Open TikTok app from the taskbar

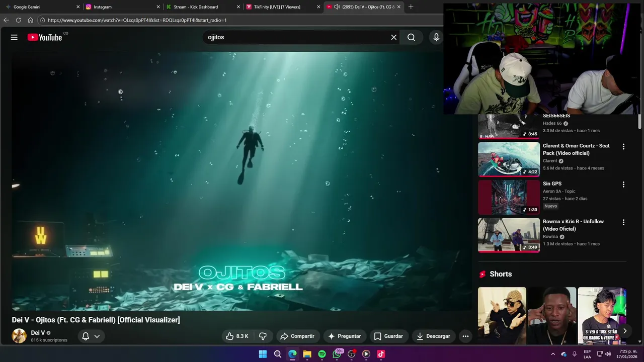(x=381, y=354)
